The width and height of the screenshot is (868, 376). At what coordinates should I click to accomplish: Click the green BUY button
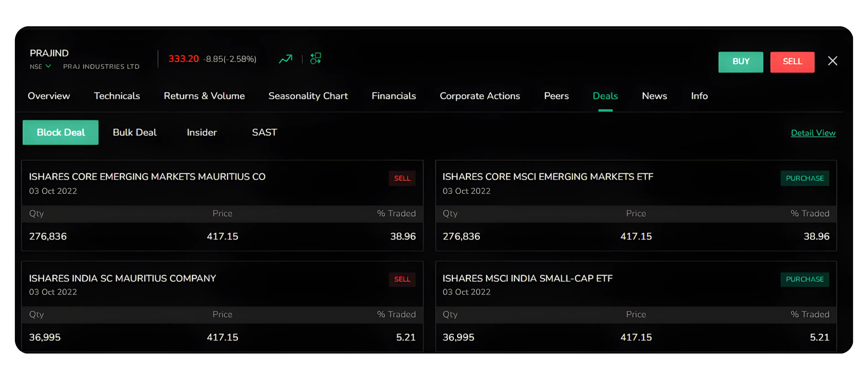[741, 62]
